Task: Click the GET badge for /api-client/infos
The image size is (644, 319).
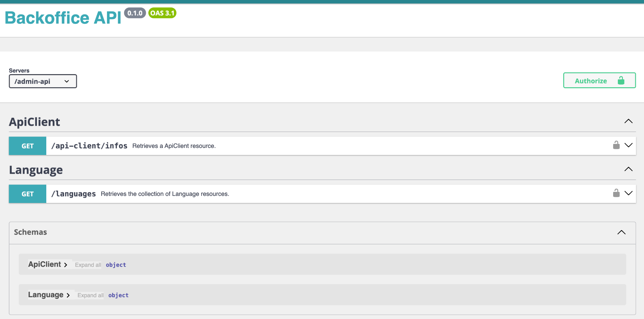Action: [x=28, y=146]
